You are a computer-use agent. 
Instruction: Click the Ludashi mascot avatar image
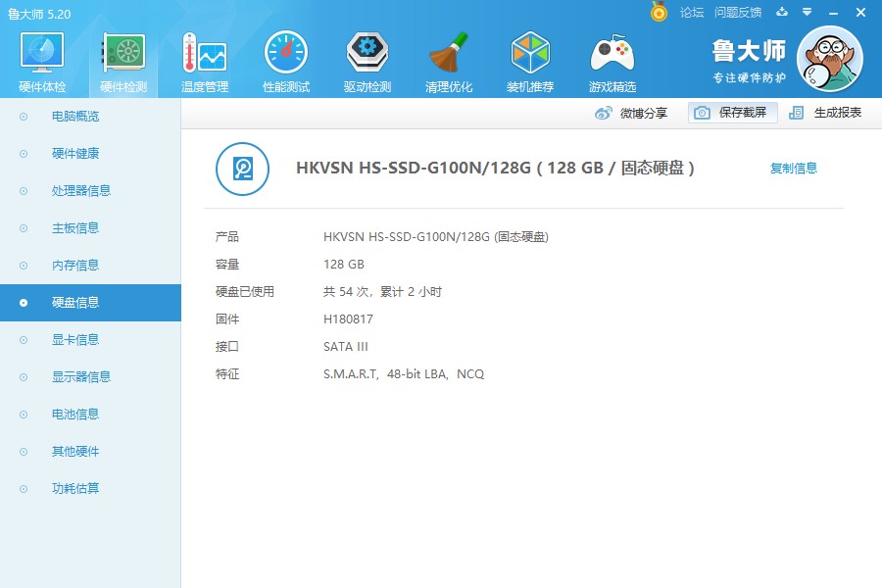[x=831, y=59]
